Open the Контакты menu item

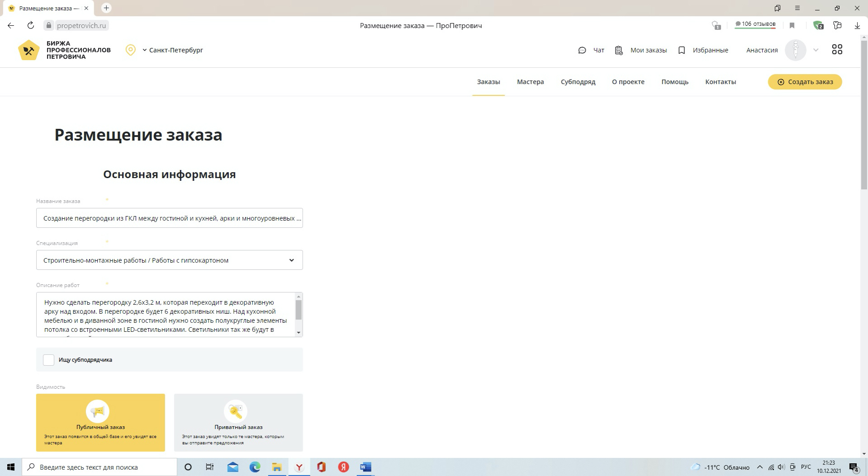[x=721, y=82]
